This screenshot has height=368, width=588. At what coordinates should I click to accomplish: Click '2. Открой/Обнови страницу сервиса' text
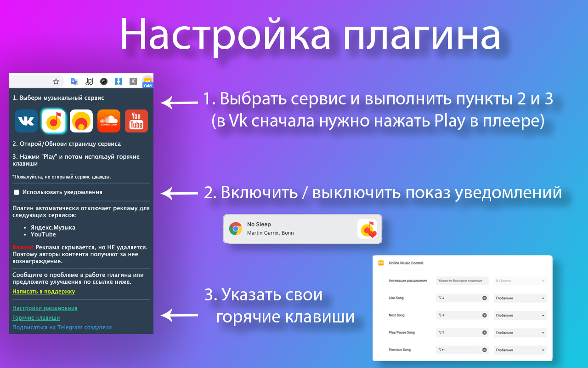click(67, 144)
